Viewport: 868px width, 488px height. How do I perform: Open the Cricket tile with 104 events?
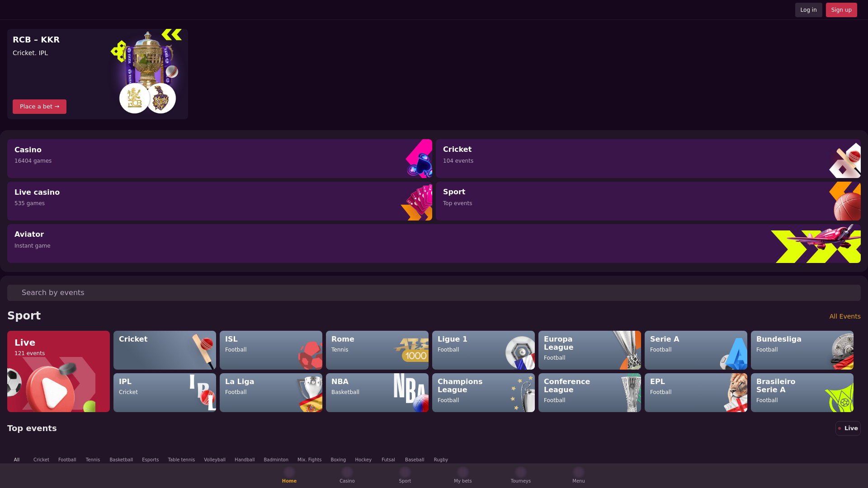648,159
